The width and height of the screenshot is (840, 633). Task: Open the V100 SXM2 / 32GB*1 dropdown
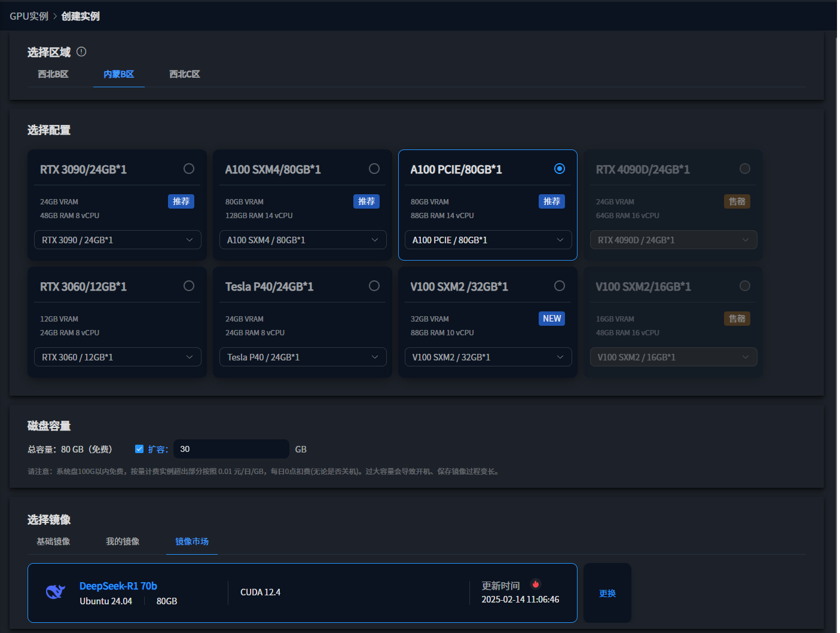tap(488, 357)
